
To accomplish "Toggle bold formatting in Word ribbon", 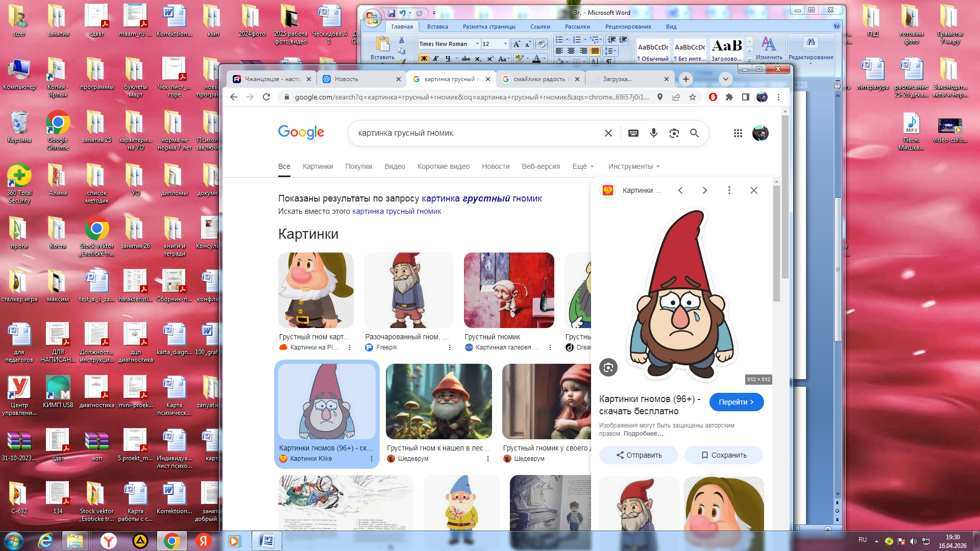I will click(x=424, y=59).
